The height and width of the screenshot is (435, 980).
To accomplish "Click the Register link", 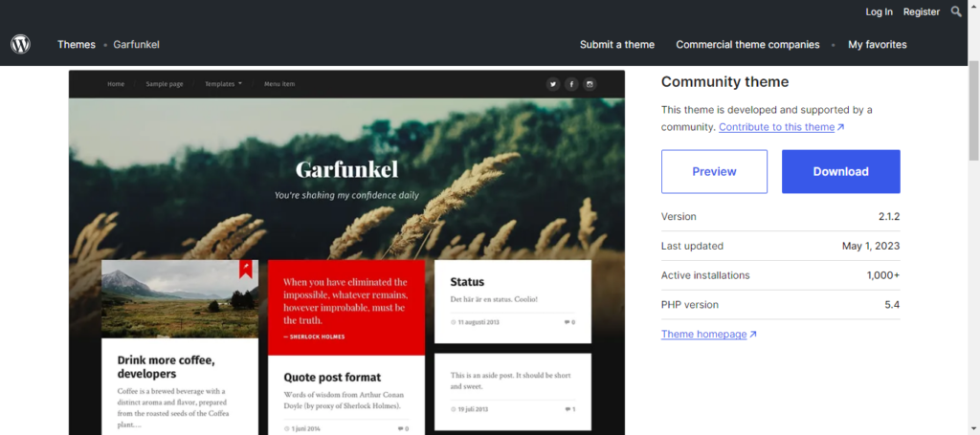I will pos(922,11).
